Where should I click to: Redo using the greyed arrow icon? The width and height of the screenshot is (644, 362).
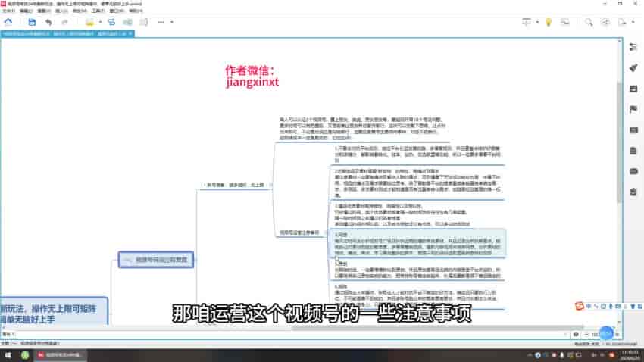click(x=64, y=22)
